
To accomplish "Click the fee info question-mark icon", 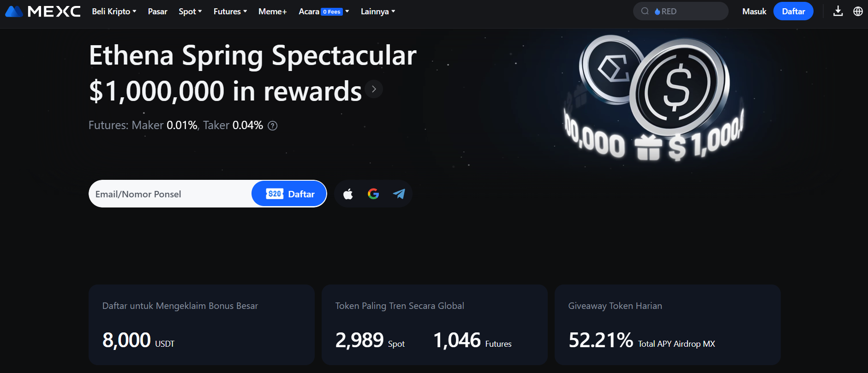I will pos(273,125).
